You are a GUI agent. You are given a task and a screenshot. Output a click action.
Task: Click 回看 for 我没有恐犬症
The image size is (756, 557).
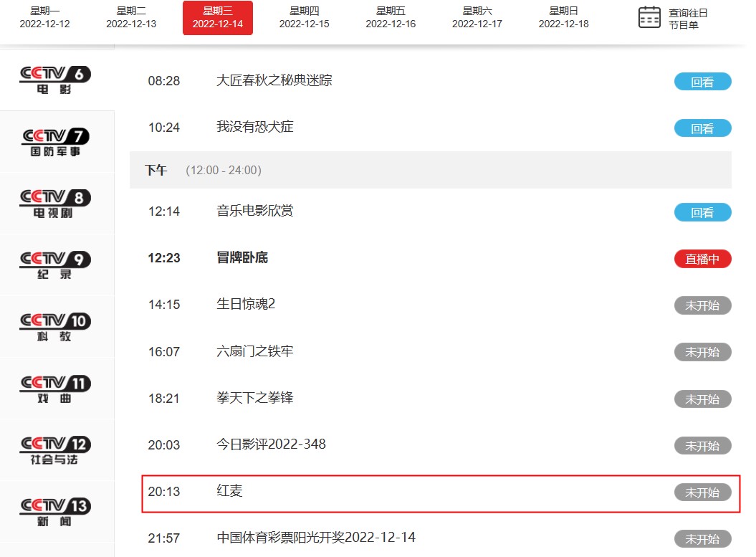pyautogui.click(x=702, y=128)
